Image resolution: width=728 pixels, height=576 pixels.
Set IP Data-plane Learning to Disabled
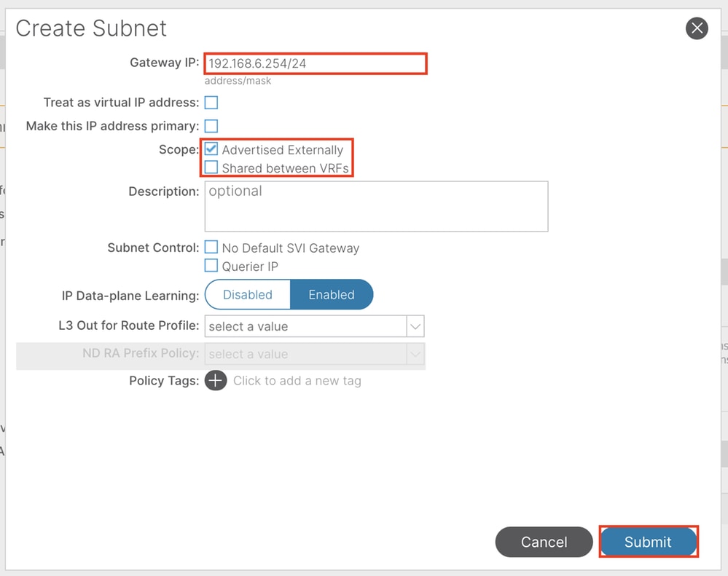[x=248, y=295]
